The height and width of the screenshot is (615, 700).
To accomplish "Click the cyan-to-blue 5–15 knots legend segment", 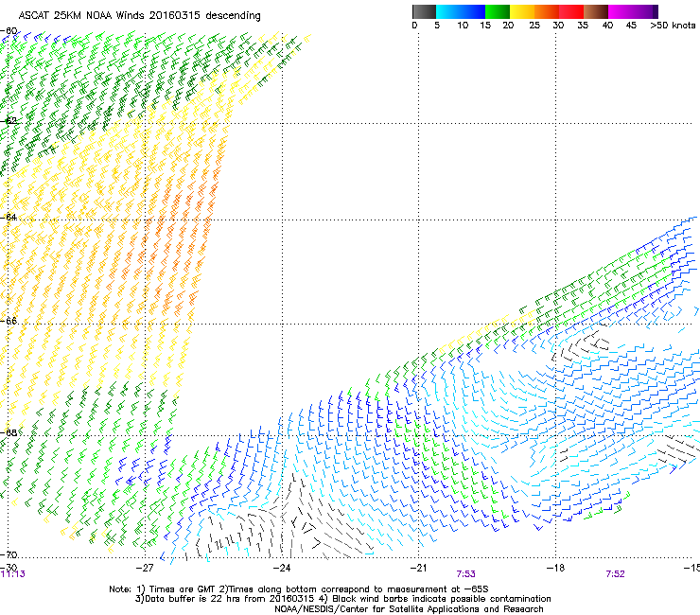I will pos(461,11).
